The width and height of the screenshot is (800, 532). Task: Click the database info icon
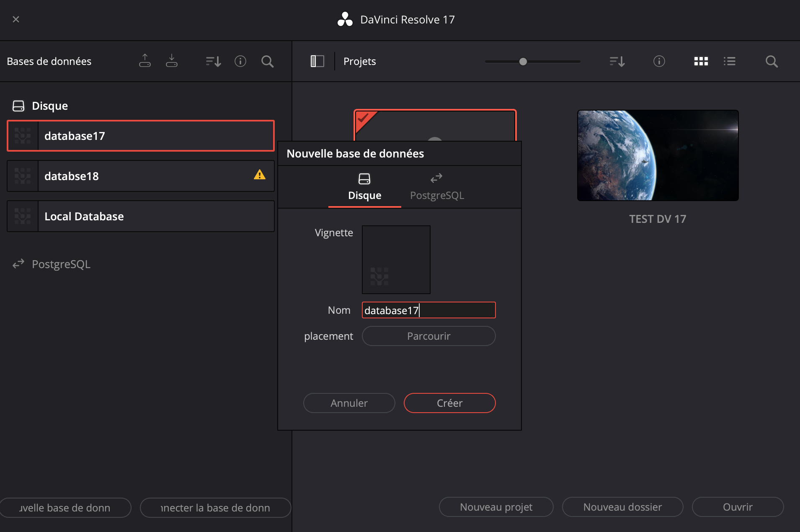240,61
